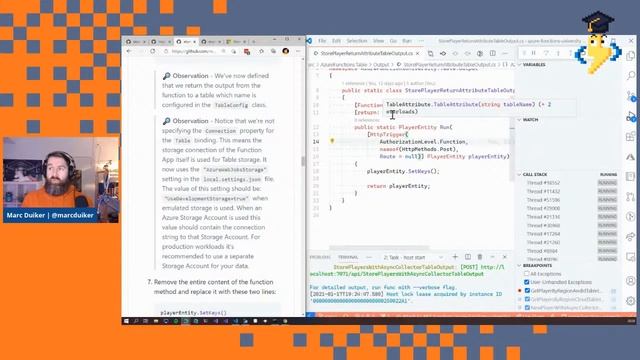Open browser settings ellipsis menu

pos(298,51)
